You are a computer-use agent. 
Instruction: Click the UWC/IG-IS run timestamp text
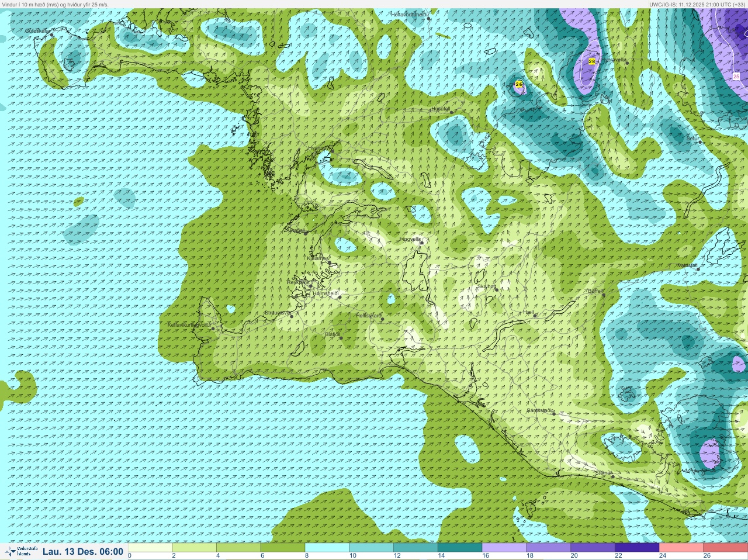pyautogui.click(x=698, y=4)
